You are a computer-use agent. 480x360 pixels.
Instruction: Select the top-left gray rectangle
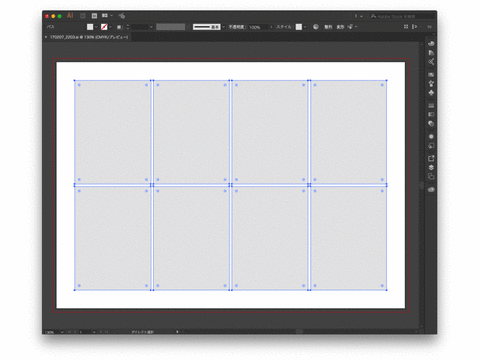[x=113, y=132]
